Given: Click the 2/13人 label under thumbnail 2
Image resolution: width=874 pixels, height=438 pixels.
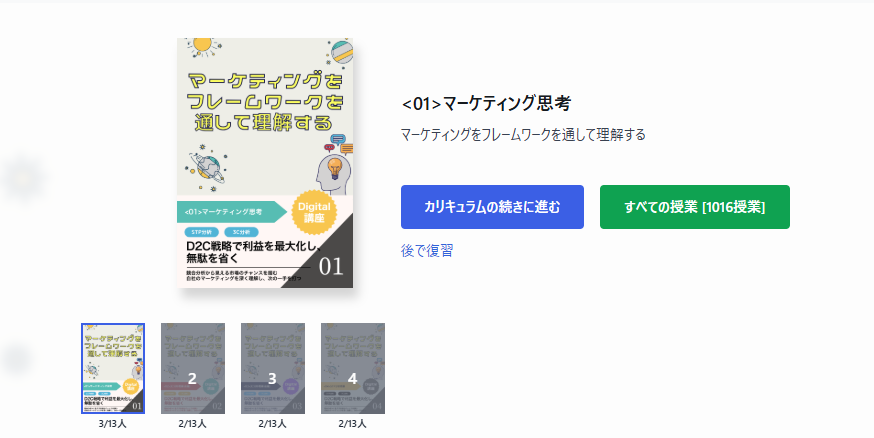Looking at the screenshot, I should coord(193,424).
